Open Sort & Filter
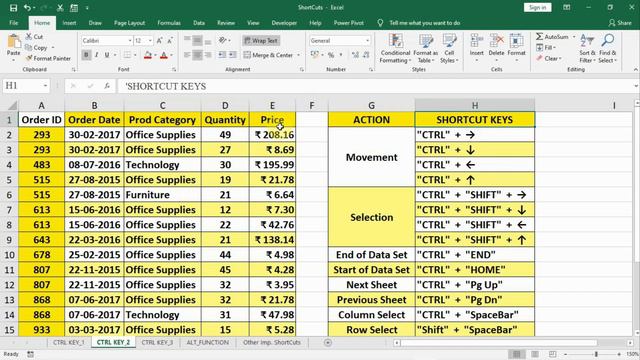The height and width of the screenshot is (360, 640). (587, 49)
